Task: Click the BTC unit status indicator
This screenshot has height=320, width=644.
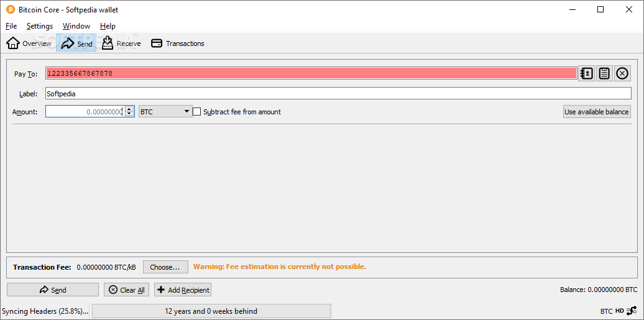Action: click(x=606, y=311)
